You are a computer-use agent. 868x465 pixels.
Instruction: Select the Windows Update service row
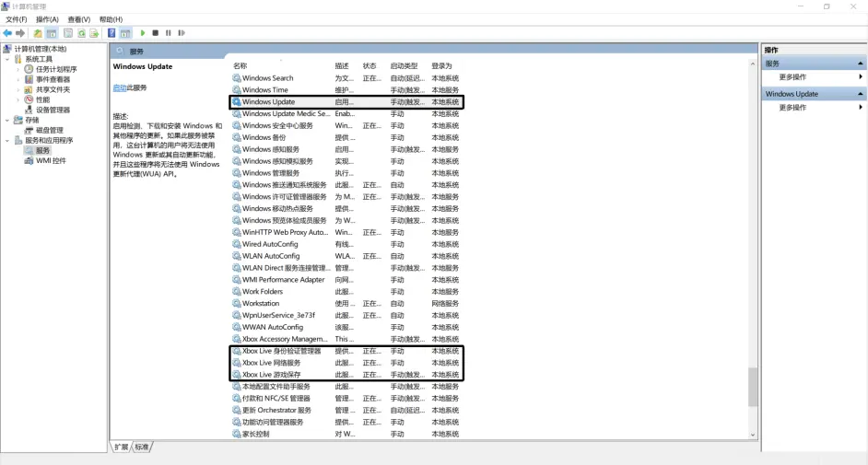click(x=346, y=101)
